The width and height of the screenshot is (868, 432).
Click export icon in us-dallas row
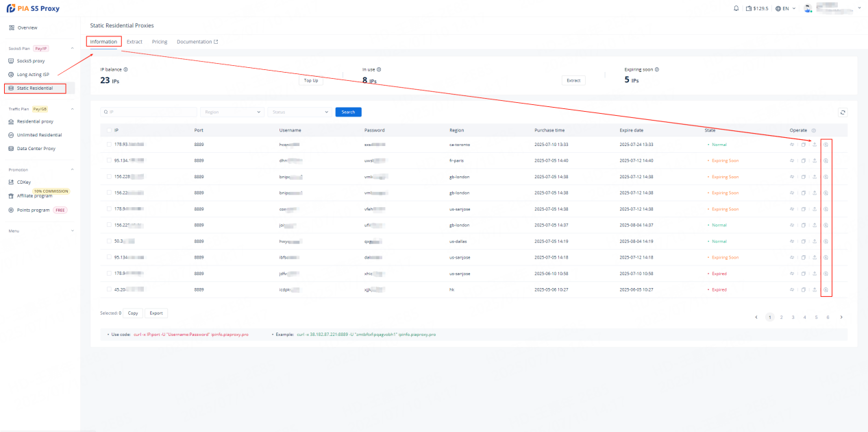tap(815, 241)
